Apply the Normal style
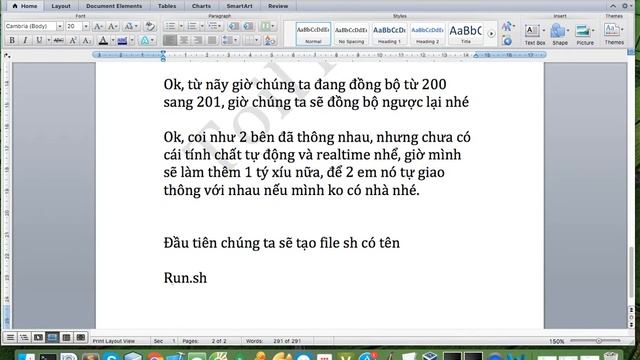The width and height of the screenshot is (640, 360). [313, 34]
